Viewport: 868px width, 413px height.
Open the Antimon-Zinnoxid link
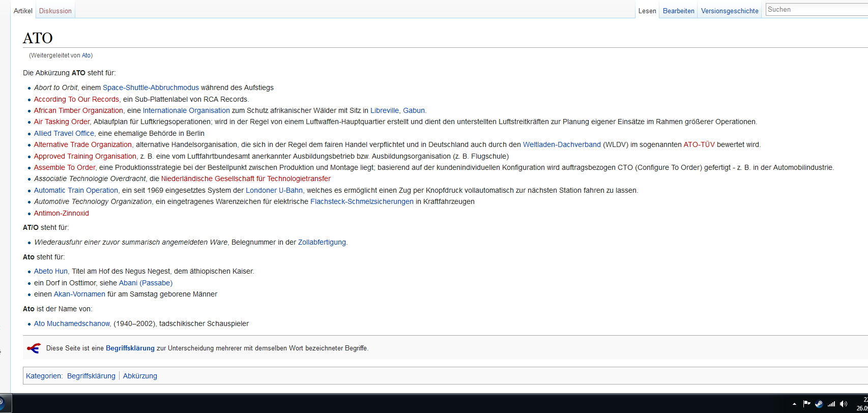(62, 213)
